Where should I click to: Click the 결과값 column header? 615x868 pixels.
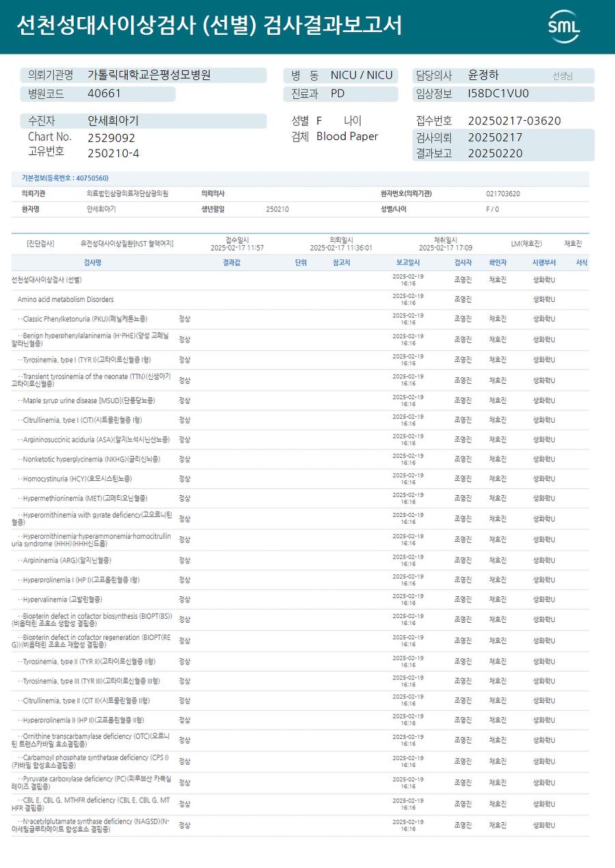tap(232, 262)
